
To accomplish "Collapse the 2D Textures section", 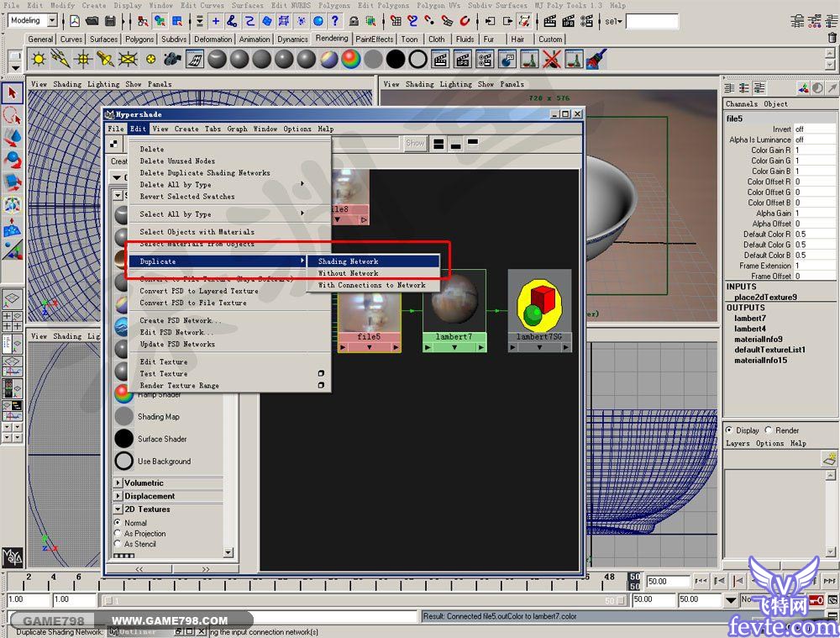I will (118, 509).
